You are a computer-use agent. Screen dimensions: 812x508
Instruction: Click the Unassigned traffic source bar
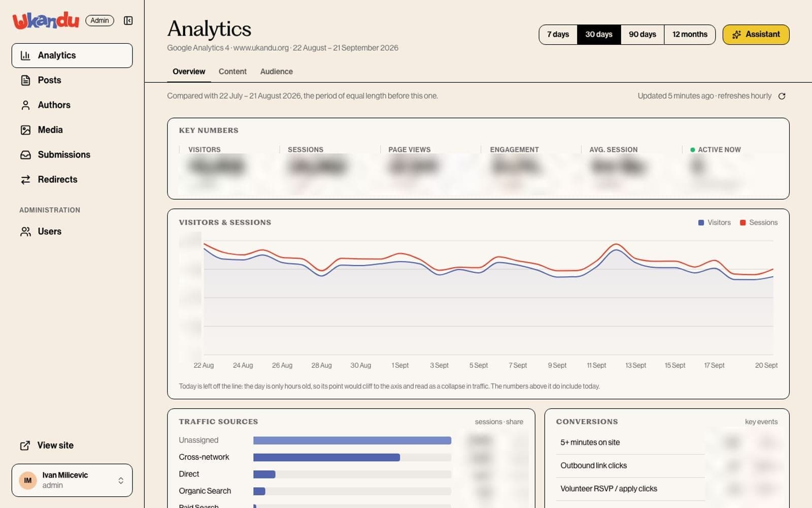pos(352,440)
